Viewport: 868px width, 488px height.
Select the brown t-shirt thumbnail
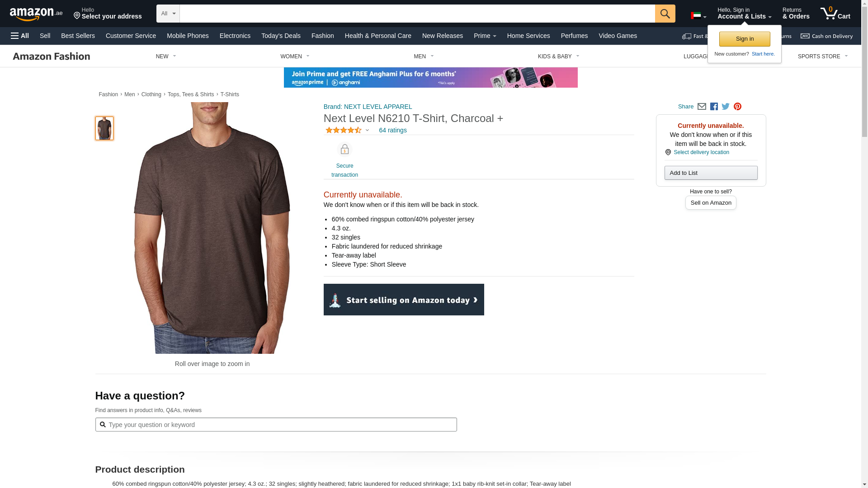point(104,128)
